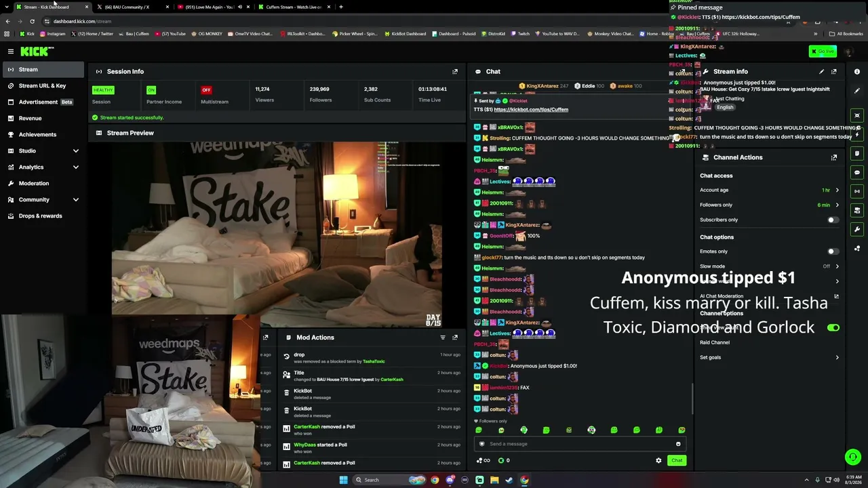868x488 pixels.
Task: Open the Revenue sidebar page
Action: tap(43, 118)
